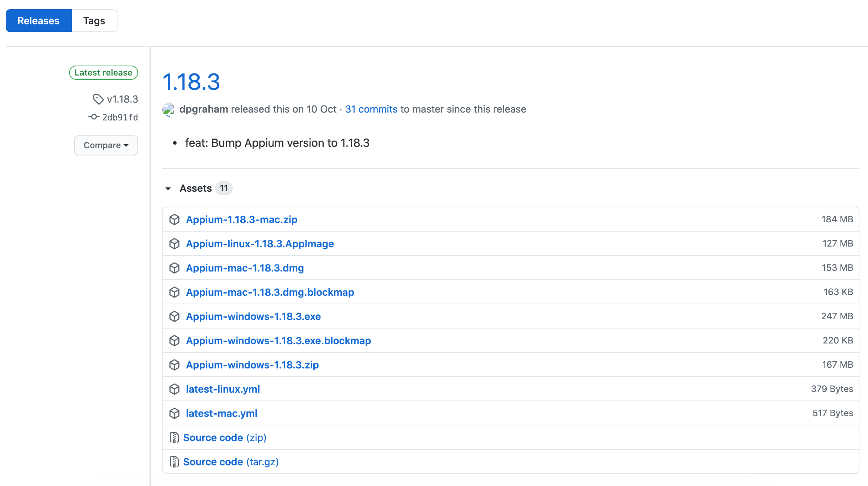
Task: Click package icon for Appium-linux-1.18.3.AppImage
Action: click(174, 244)
